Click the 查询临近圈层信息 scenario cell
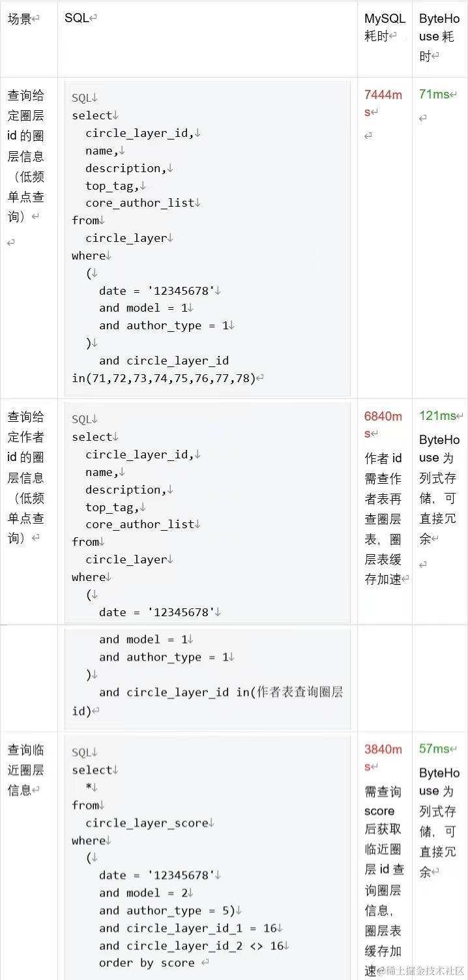The image size is (468, 980). pyautogui.click(x=26, y=770)
